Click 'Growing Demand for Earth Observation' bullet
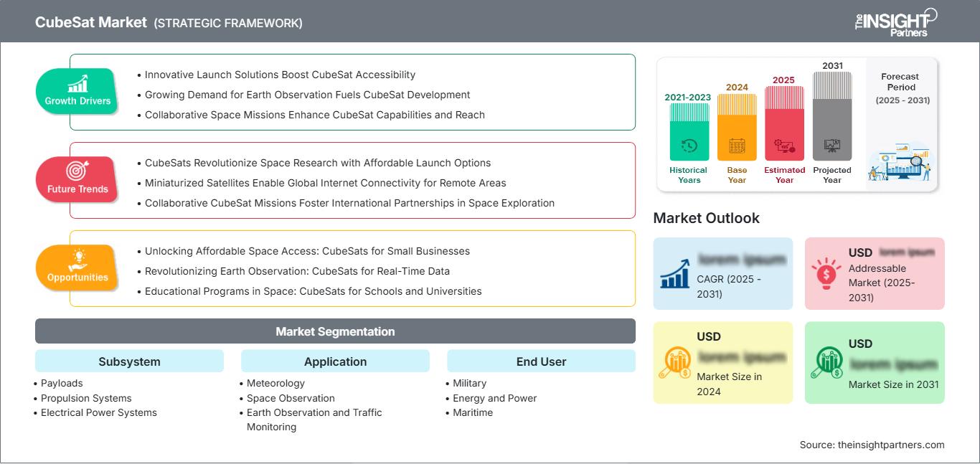Image resolution: width=980 pixels, height=464 pixels. (307, 95)
